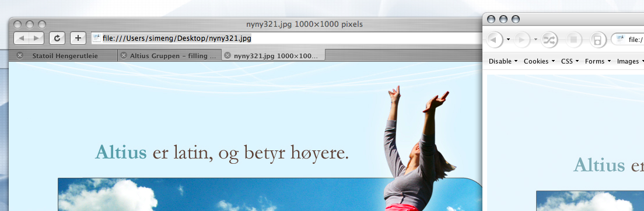Open the Forms dropdown menu
The image size is (644, 211).
(598, 61)
